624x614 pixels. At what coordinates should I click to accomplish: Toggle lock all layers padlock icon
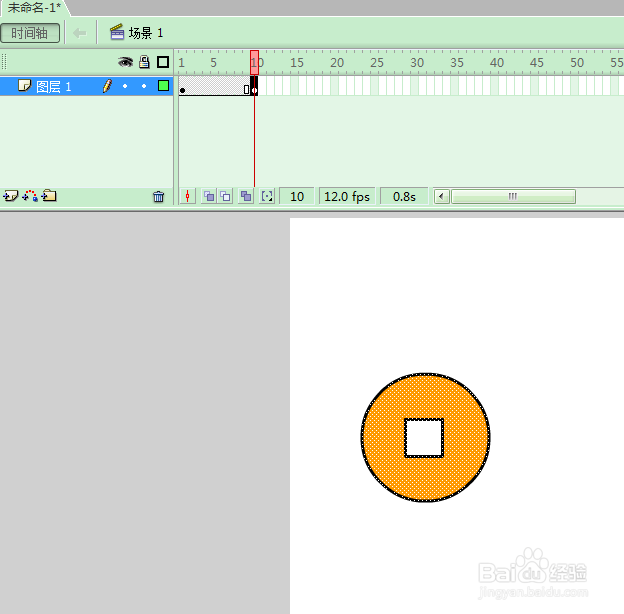144,62
